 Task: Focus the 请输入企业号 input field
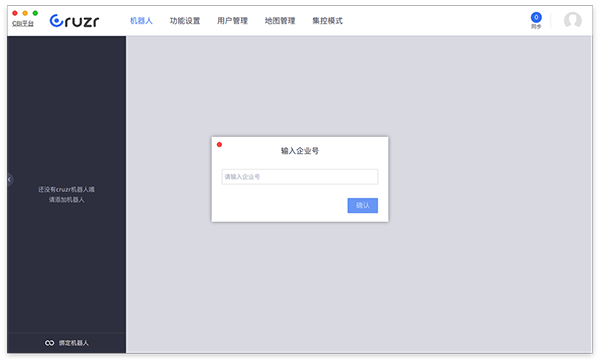click(300, 177)
